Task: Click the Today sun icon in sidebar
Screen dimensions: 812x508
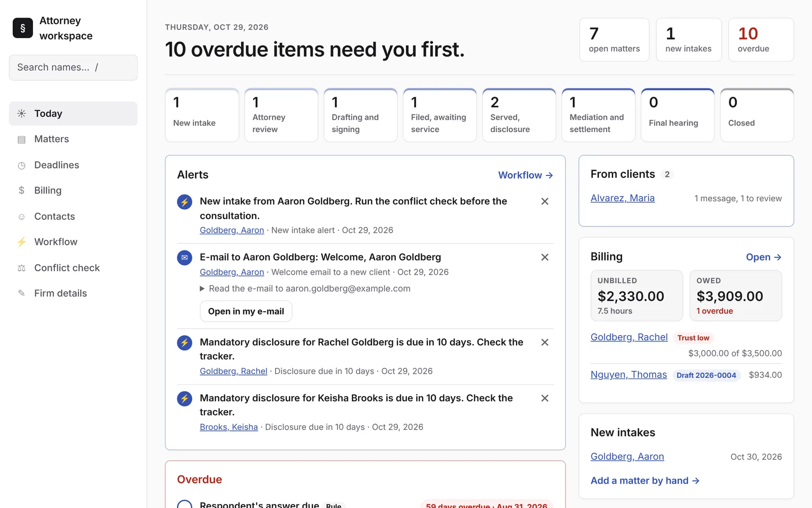Action: click(x=21, y=113)
